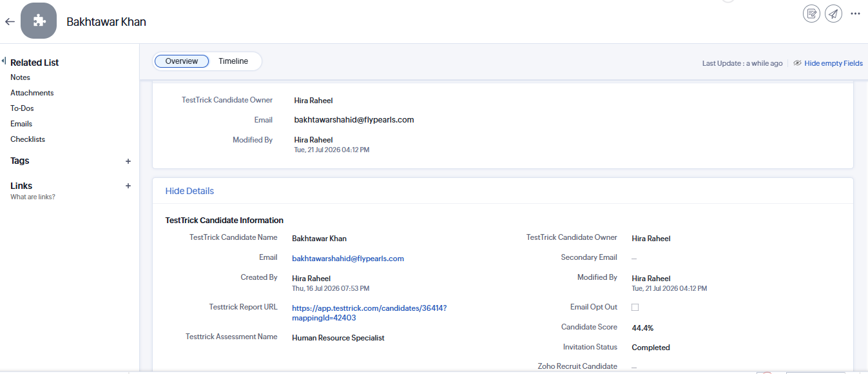Open Checklists in Related List
868x374 pixels.
(28, 139)
